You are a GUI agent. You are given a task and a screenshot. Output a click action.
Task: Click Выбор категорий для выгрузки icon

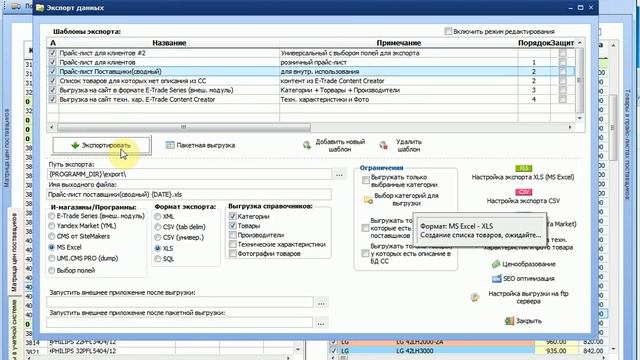tap(368, 200)
